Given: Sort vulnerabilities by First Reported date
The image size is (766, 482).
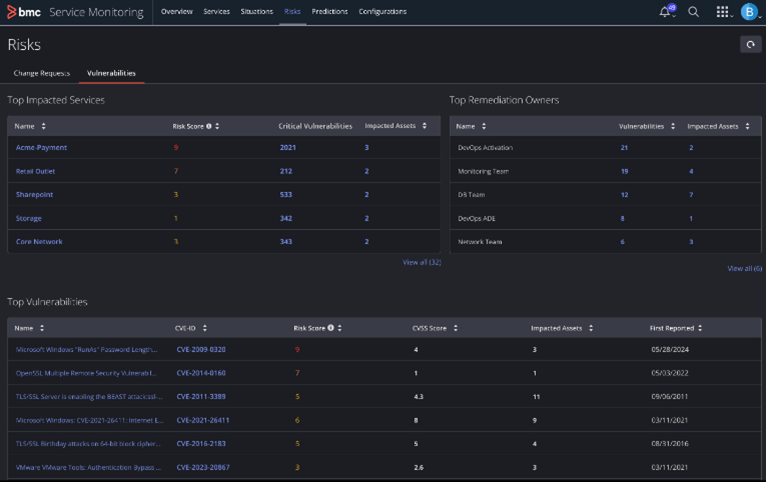Looking at the screenshot, I should click(x=700, y=327).
